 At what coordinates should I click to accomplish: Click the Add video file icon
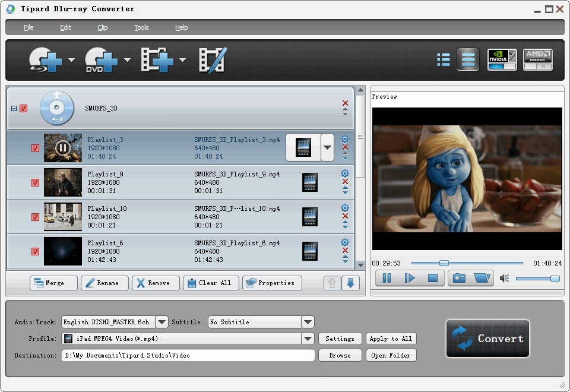pyautogui.click(x=157, y=60)
